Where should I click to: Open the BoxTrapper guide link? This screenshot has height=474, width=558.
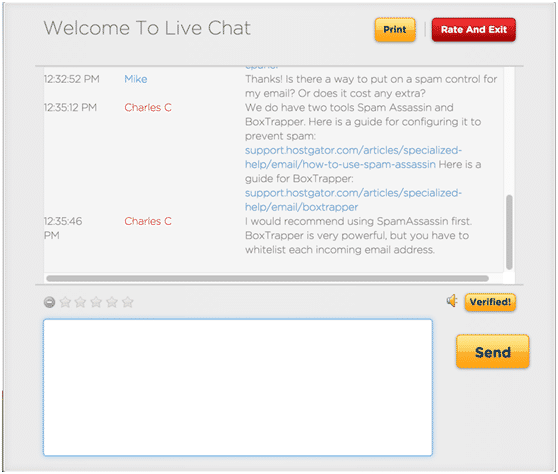(353, 200)
